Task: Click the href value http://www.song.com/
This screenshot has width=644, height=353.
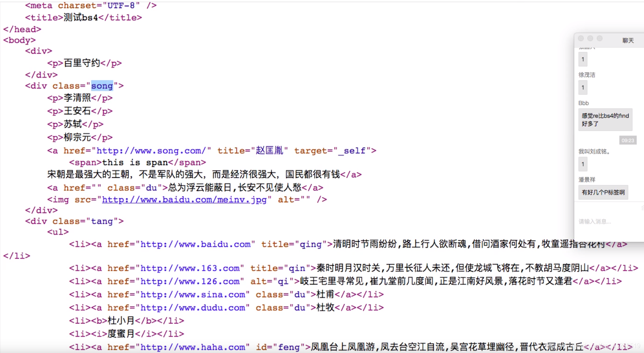Action: [x=151, y=151]
